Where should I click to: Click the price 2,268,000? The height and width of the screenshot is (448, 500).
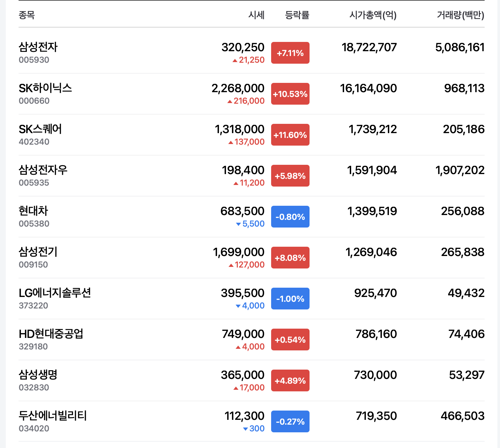click(238, 88)
